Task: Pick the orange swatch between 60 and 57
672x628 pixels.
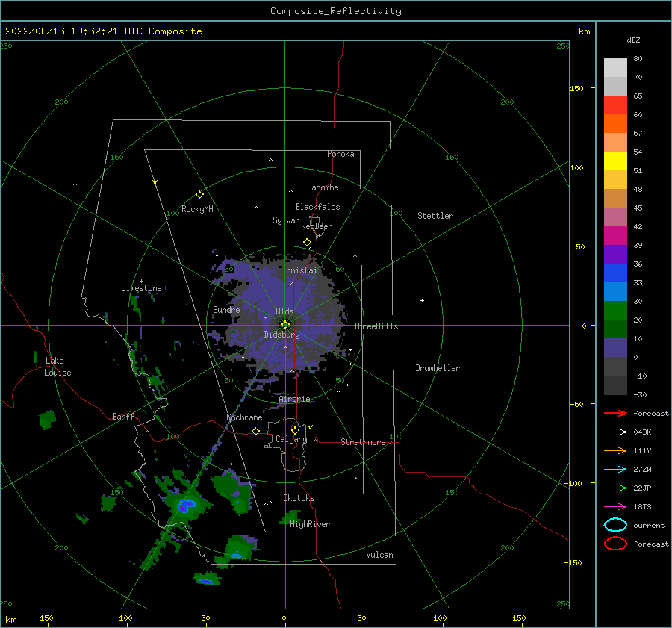Action: click(615, 123)
